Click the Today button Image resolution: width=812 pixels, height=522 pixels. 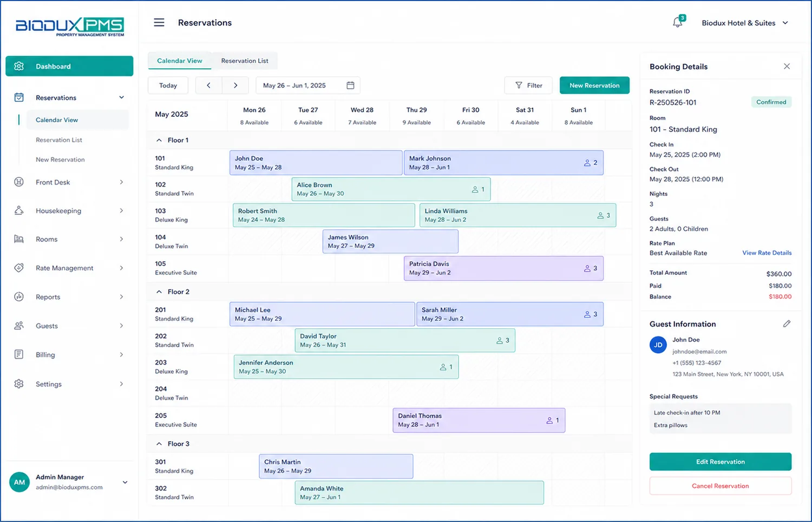(x=168, y=85)
